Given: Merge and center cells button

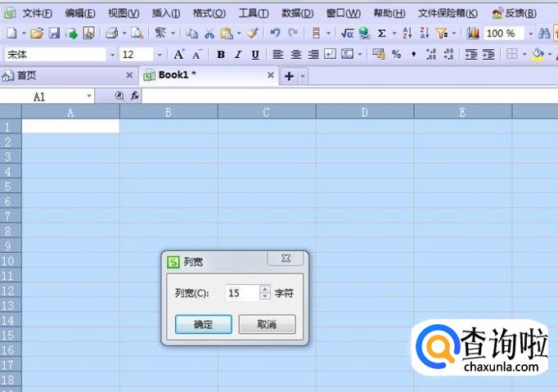Looking at the screenshot, I should click(x=348, y=54).
